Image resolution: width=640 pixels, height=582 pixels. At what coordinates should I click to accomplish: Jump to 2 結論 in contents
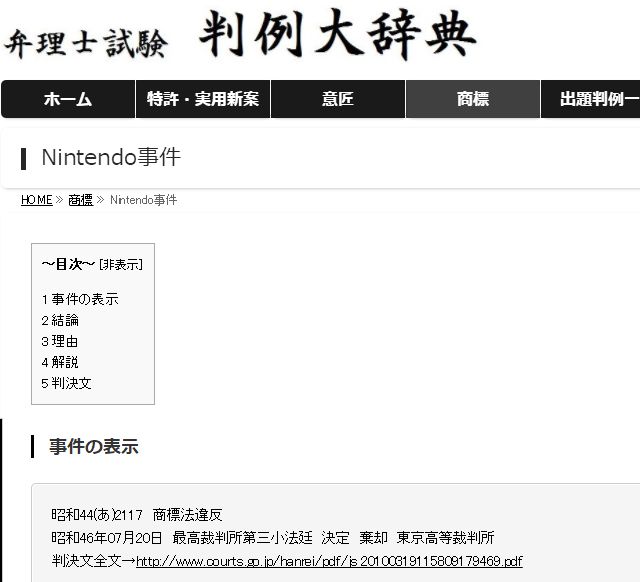(60, 320)
